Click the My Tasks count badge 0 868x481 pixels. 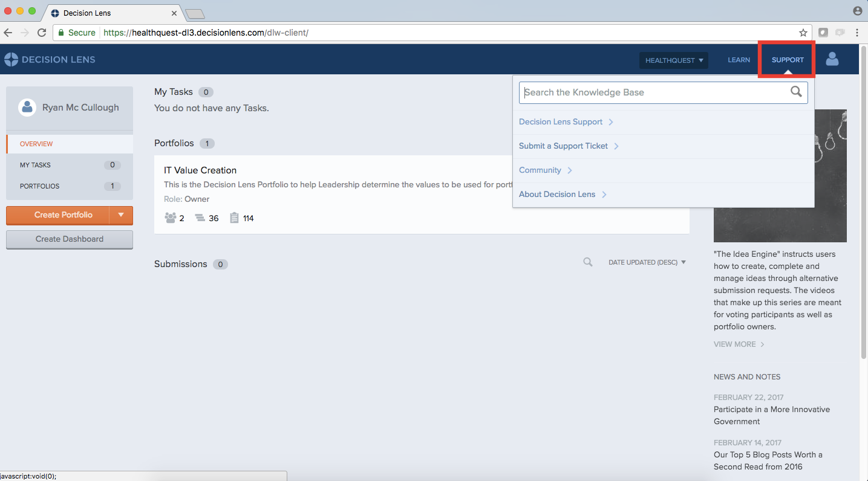coord(206,92)
